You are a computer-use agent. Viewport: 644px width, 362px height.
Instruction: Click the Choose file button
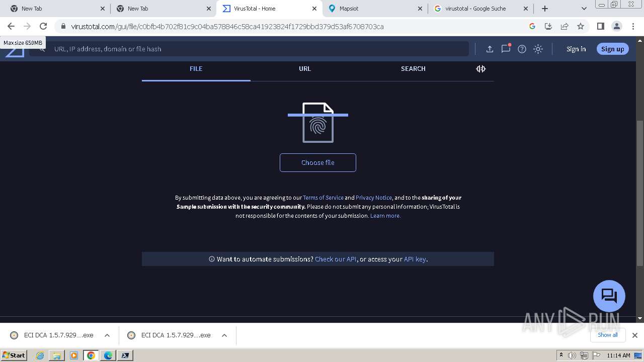point(318,162)
